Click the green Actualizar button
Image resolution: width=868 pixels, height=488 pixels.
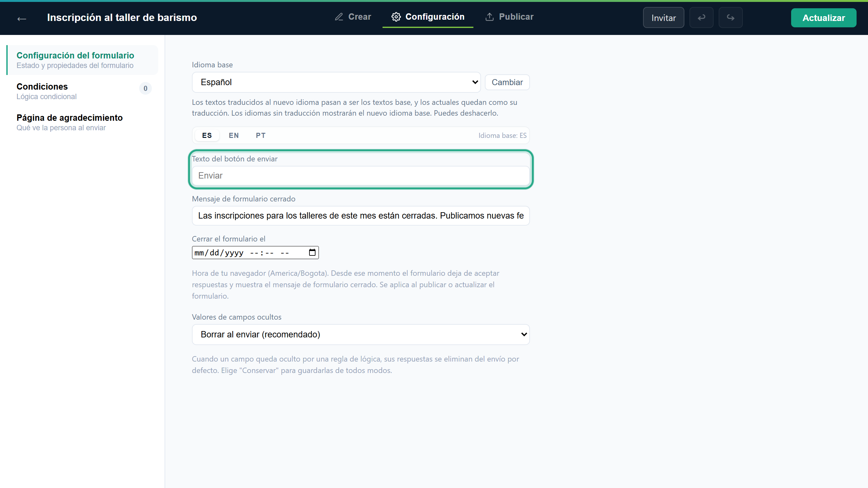point(823,18)
